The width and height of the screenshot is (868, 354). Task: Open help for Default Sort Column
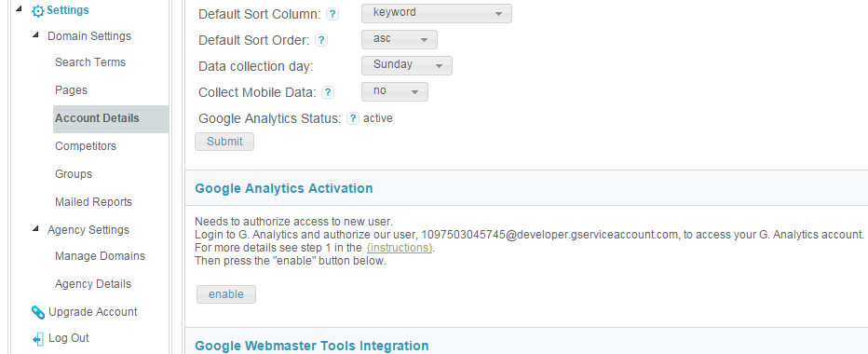(x=332, y=14)
